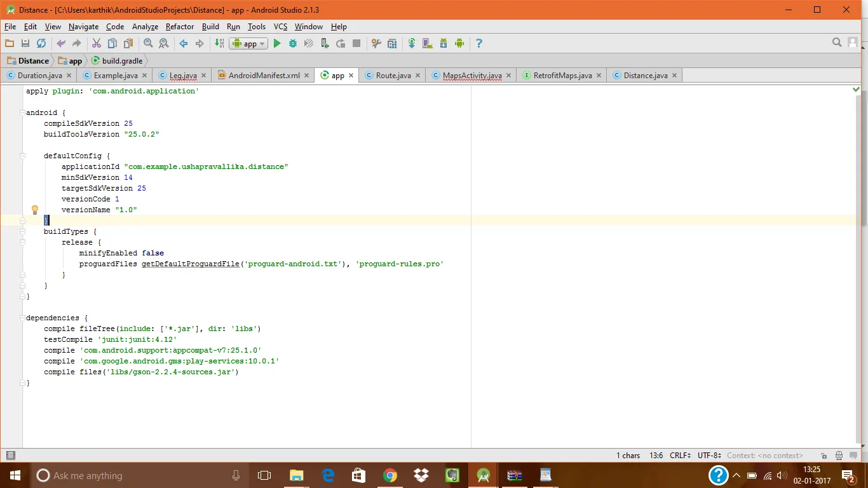Paste from clipboard using the toolbar icon
The width and height of the screenshot is (868, 488).
pos(129,43)
